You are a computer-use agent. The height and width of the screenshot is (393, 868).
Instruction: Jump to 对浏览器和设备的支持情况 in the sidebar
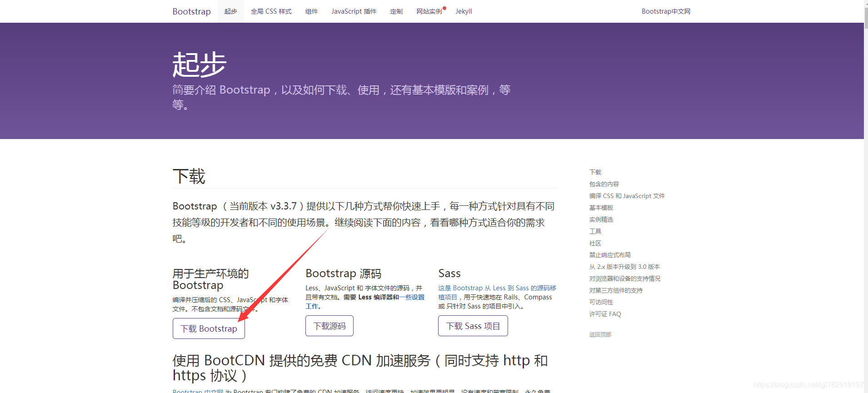pos(625,279)
